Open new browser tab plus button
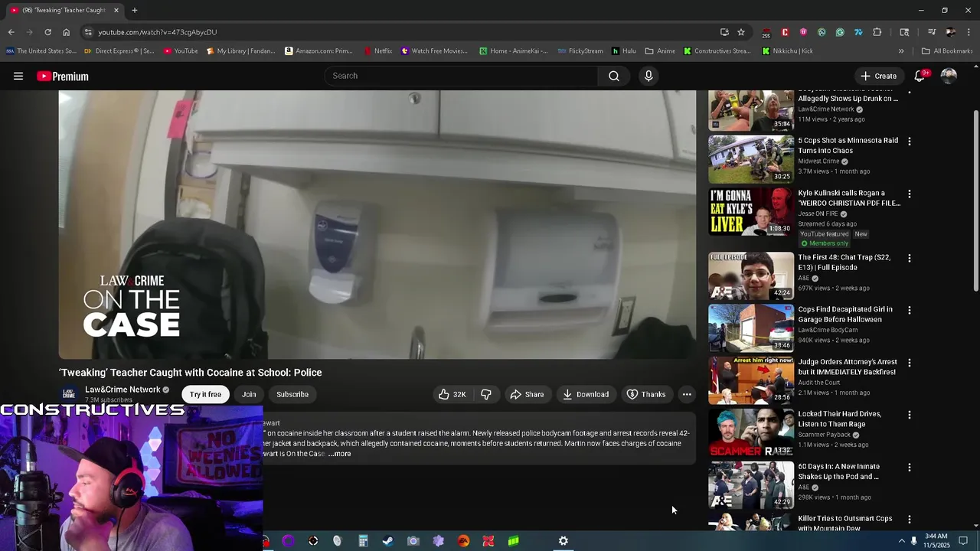The image size is (980, 551). (x=135, y=10)
